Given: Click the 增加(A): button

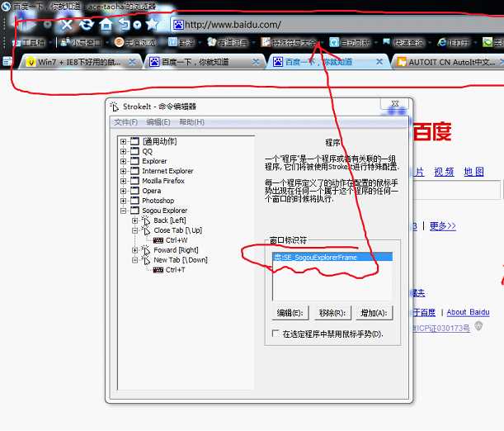Looking at the screenshot, I should (374, 313).
